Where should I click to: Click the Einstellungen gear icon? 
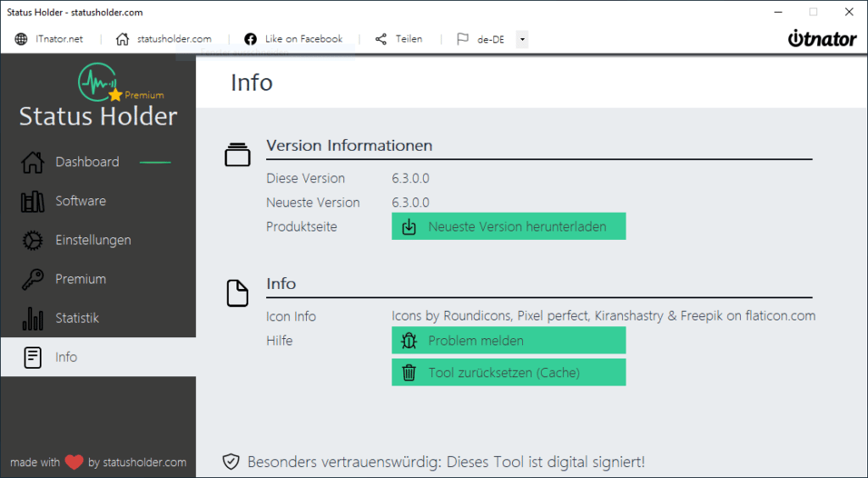tap(33, 241)
